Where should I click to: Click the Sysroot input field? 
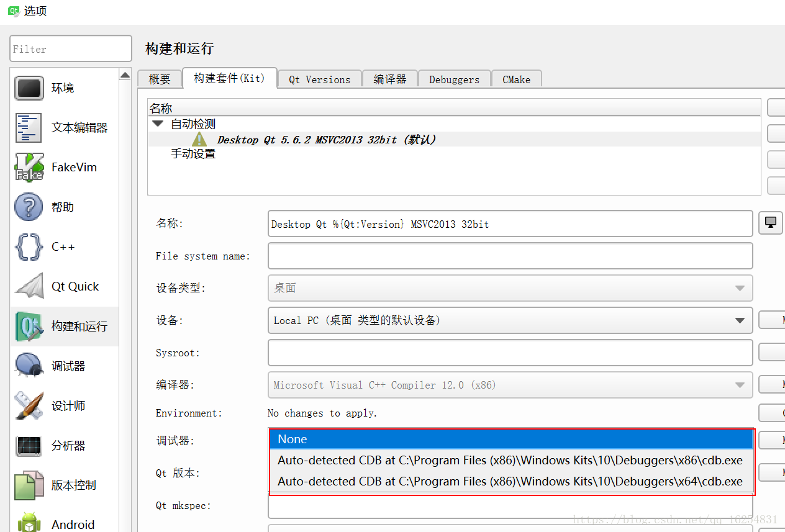coord(510,353)
